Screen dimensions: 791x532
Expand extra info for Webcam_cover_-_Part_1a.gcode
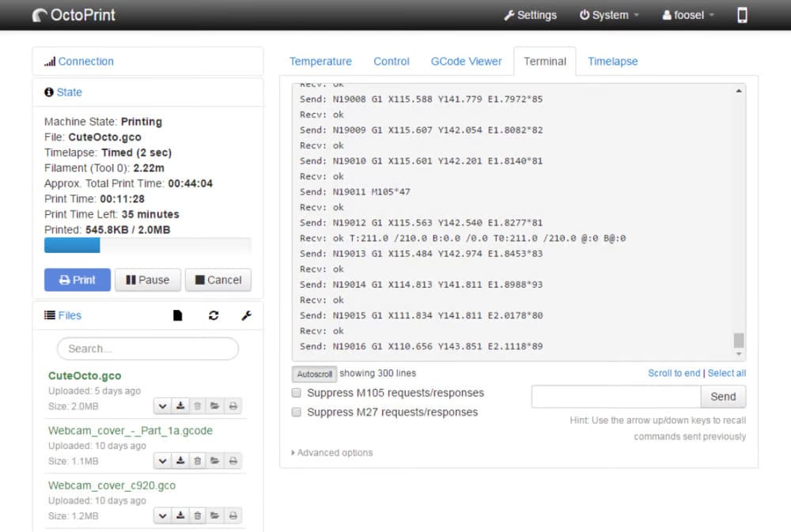tap(162, 461)
